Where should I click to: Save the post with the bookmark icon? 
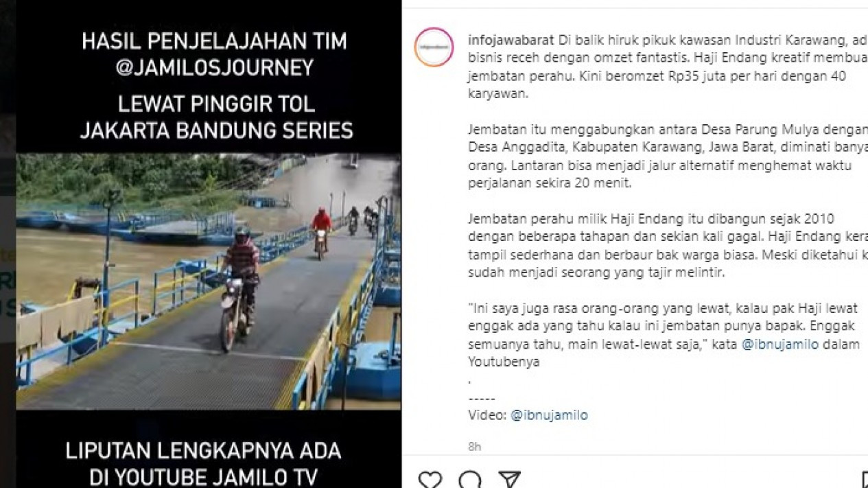[x=864, y=479]
